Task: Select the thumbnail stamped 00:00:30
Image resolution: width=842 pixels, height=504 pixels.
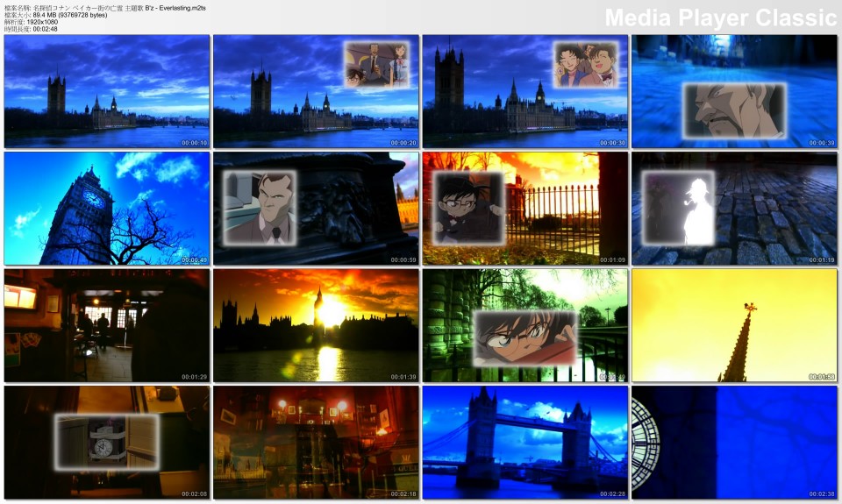Action: pos(525,91)
